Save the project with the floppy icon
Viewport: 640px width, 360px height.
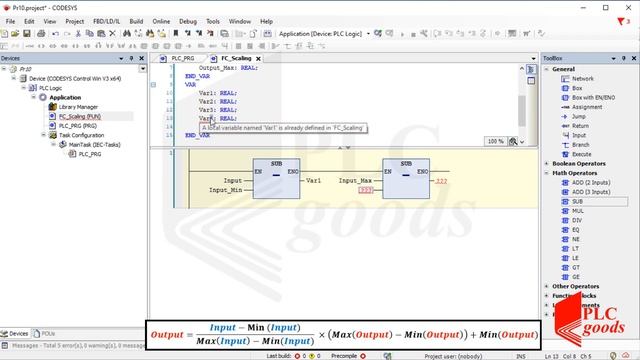[x=27, y=33]
